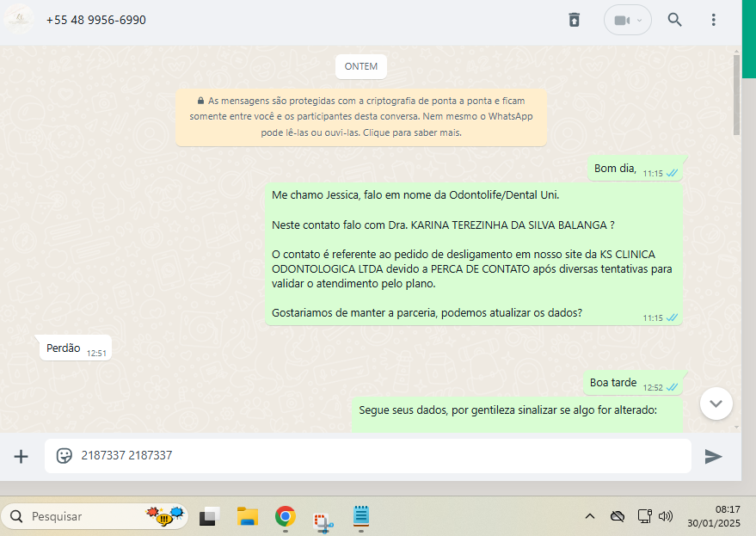
Task: Open the end-to-end encryption notice
Action: click(361, 117)
